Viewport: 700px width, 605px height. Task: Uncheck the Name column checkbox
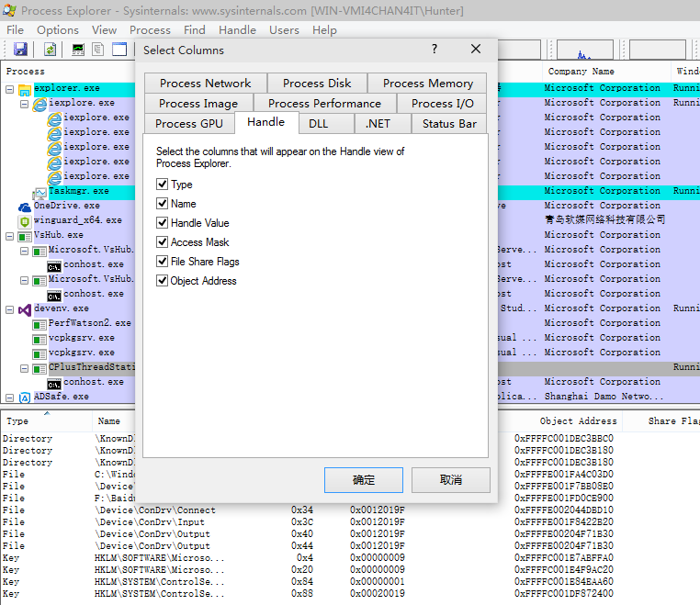162,204
